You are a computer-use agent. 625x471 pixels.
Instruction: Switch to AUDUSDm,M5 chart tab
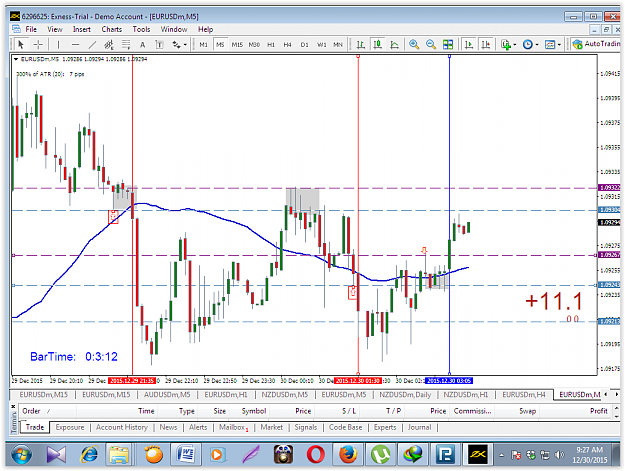click(167, 394)
